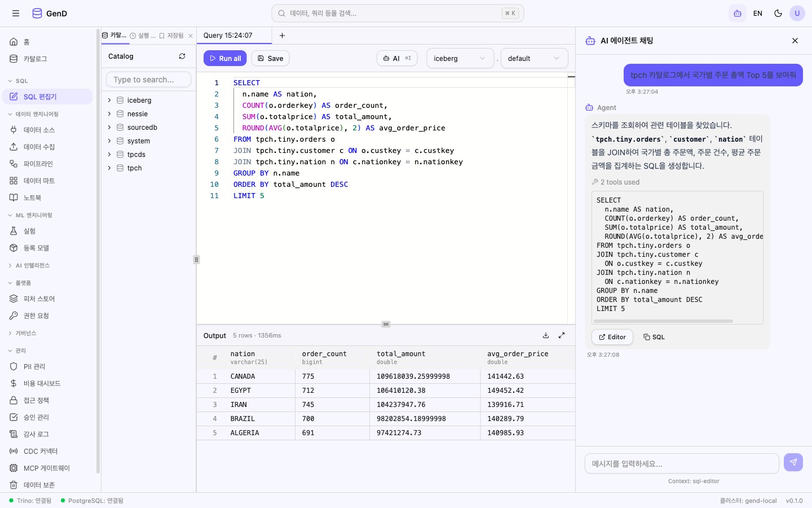Toggle dark mode moon icon
The width and height of the screenshot is (812, 508).
coord(778,14)
